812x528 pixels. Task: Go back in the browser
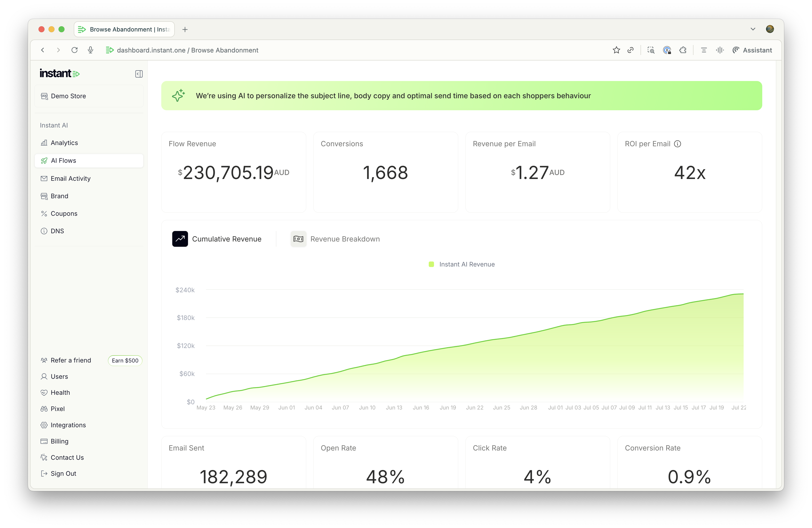pos(43,50)
